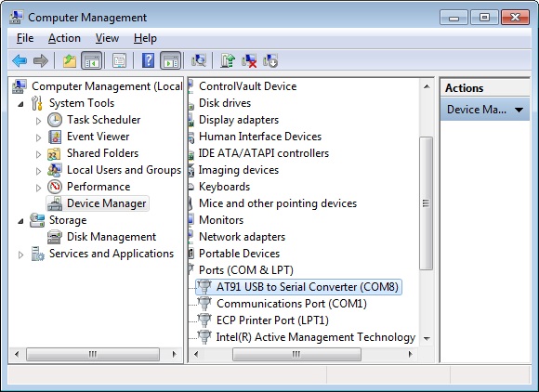
Task: Open the Device Ma... actions dropdown arrow
Action: (519, 110)
